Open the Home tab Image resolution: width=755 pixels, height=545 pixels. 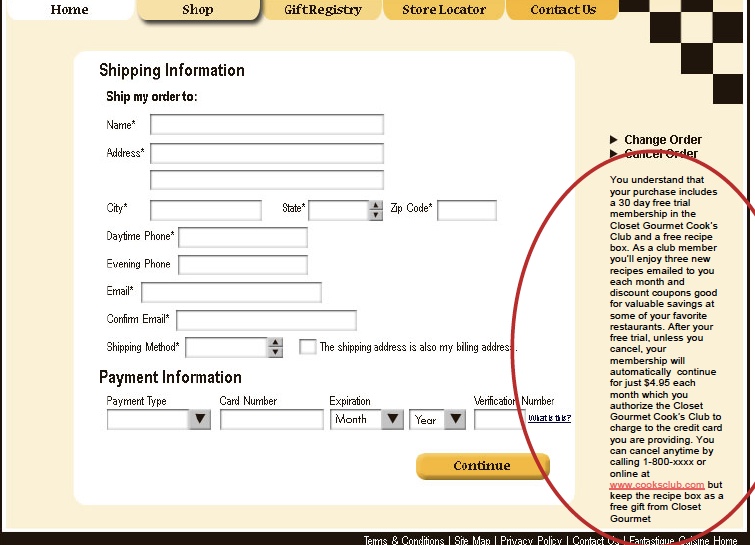[69, 10]
